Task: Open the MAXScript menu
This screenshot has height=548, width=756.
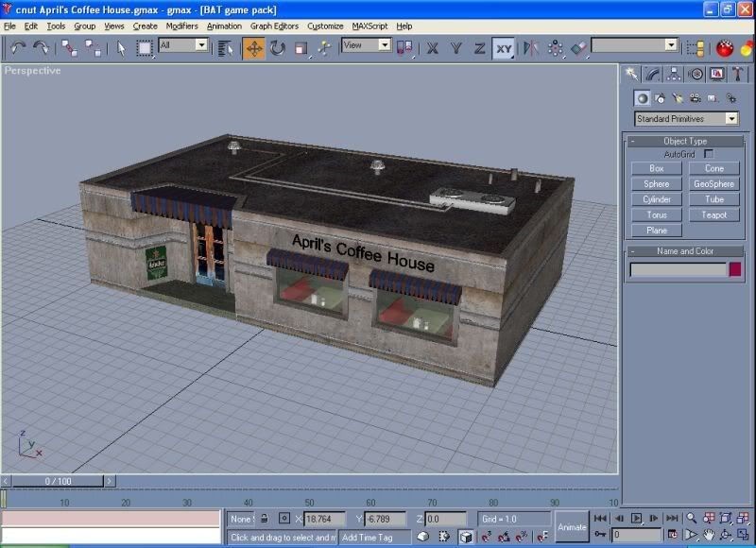Action: (369, 26)
